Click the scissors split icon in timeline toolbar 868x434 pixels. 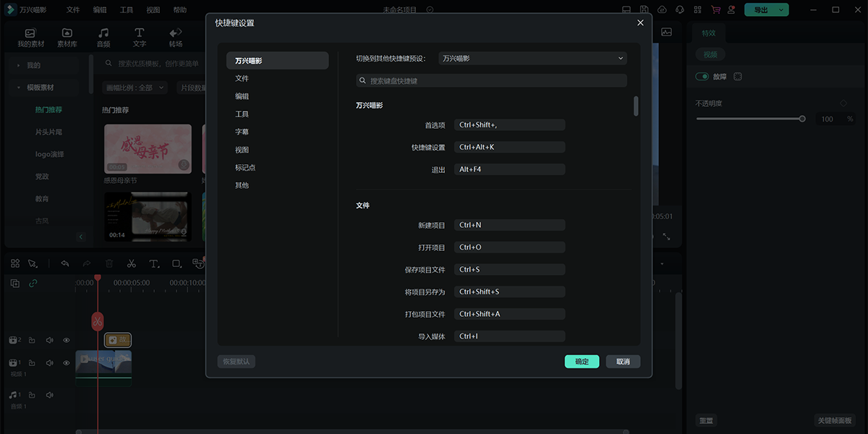(x=131, y=263)
